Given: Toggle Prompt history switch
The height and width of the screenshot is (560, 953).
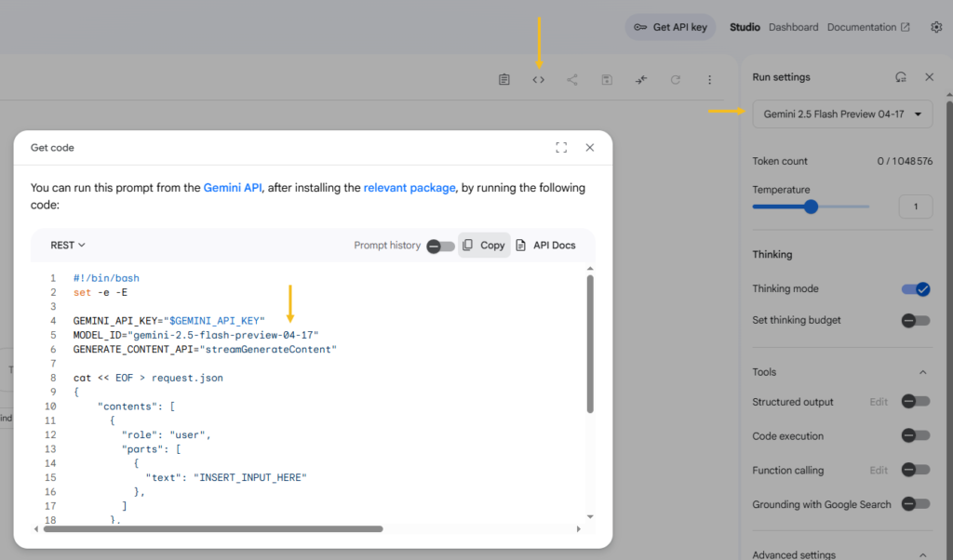Looking at the screenshot, I should (440, 246).
